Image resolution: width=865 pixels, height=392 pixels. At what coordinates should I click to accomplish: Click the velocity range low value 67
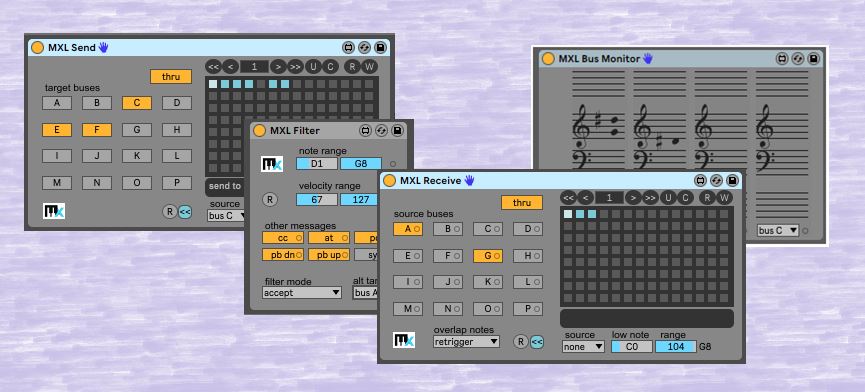[x=317, y=200]
